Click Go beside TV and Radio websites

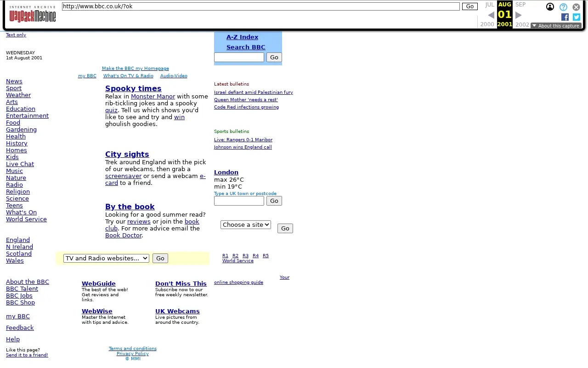point(160,258)
